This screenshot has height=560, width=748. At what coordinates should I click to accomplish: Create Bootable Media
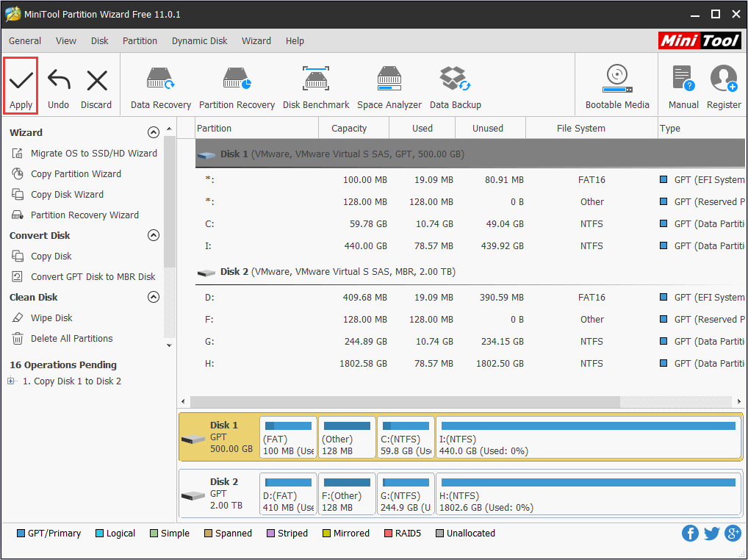coord(617,87)
